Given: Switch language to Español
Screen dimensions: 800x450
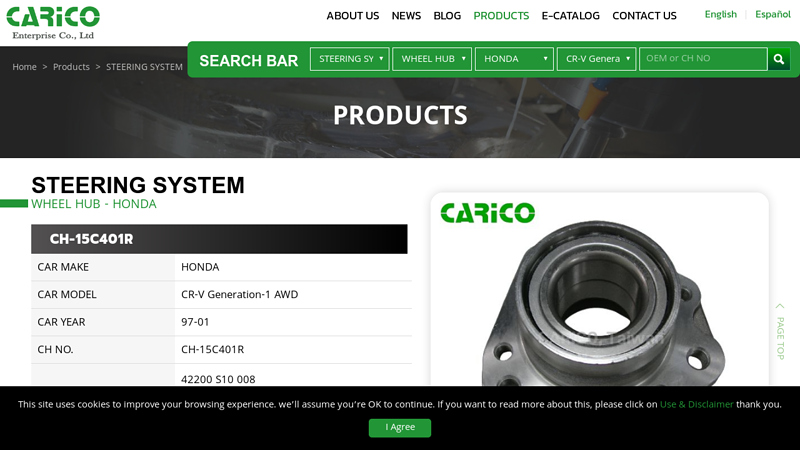Looking at the screenshot, I should click(773, 14).
